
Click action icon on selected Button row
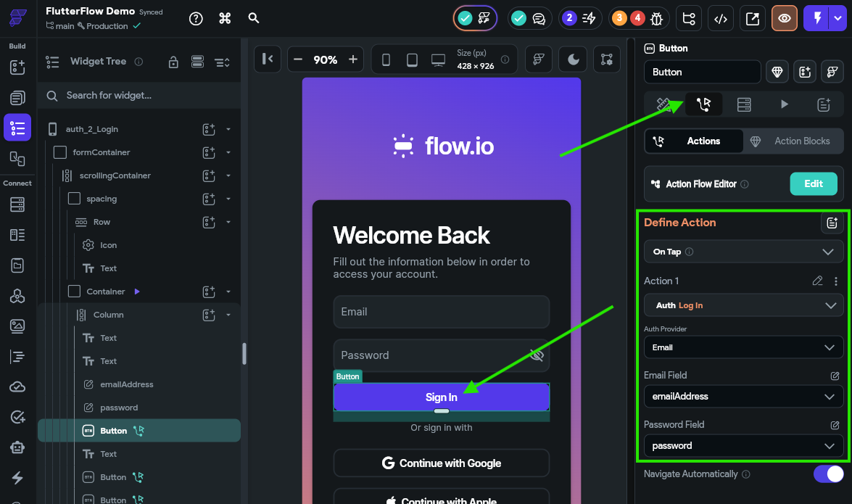pyautogui.click(x=138, y=431)
